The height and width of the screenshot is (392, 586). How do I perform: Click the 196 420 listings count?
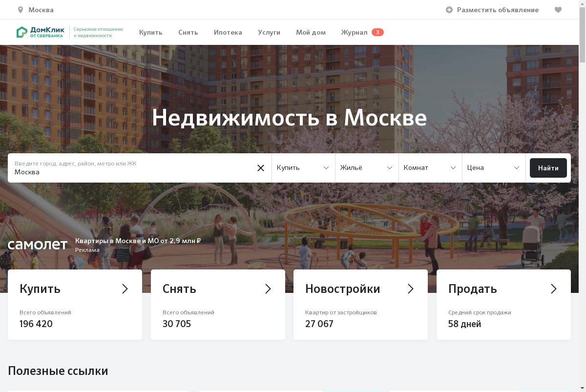(36, 324)
